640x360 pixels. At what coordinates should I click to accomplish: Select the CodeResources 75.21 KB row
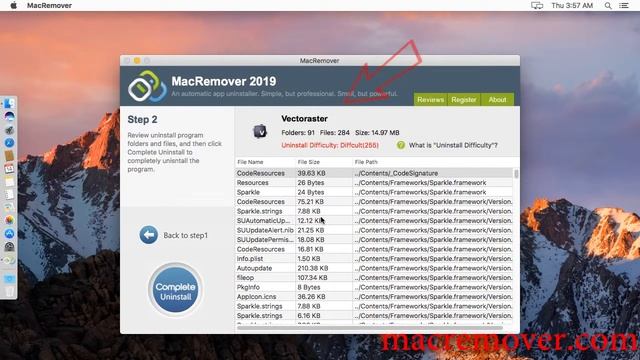pyautogui.click(x=374, y=202)
